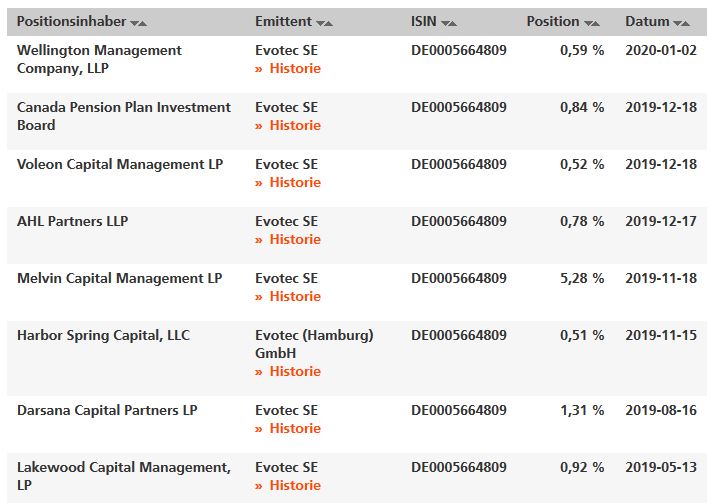Click the up sort arrow beside Emittent

tap(329, 23)
